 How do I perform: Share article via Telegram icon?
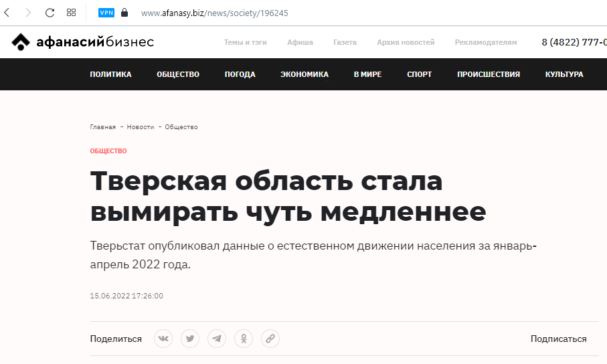(217, 339)
